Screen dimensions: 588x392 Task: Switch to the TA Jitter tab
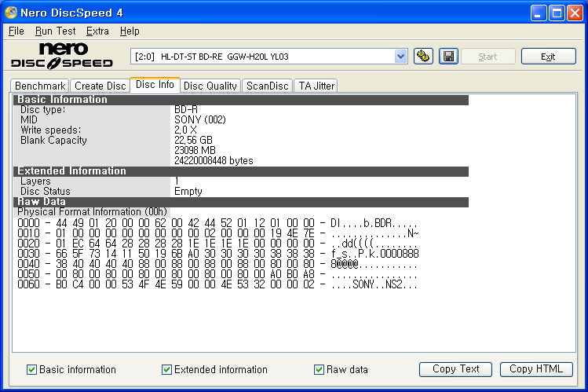(316, 86)
